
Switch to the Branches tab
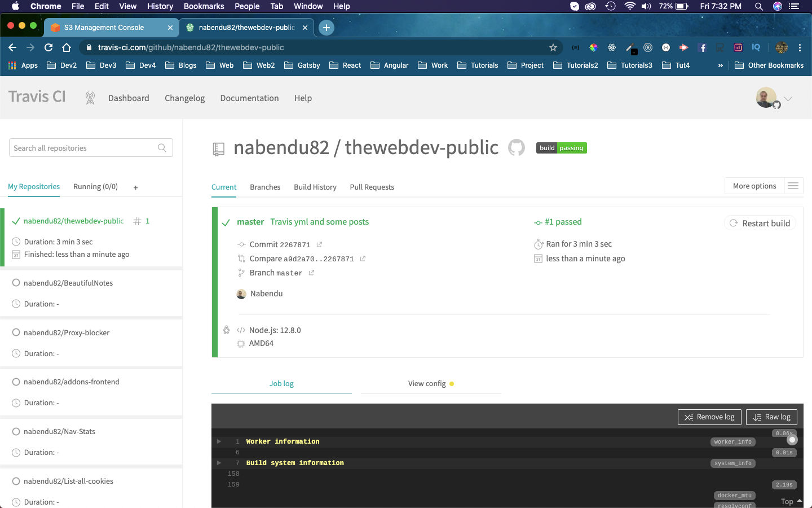pos(265,187)
